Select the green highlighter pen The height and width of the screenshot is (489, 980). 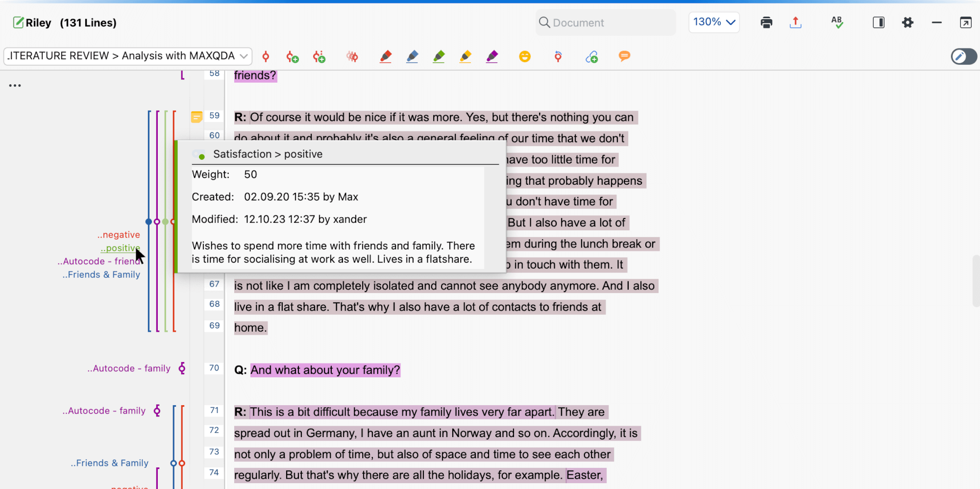point(439,57)
